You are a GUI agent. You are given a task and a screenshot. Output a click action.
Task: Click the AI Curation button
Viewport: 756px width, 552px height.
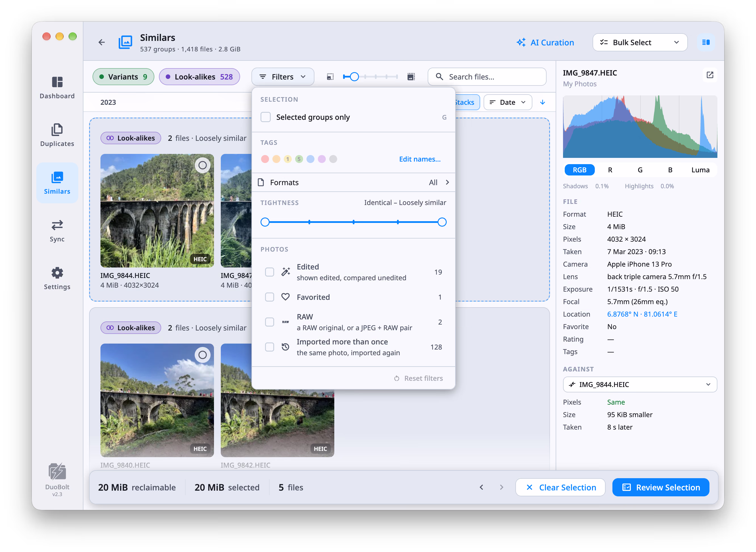pos(545,42)
